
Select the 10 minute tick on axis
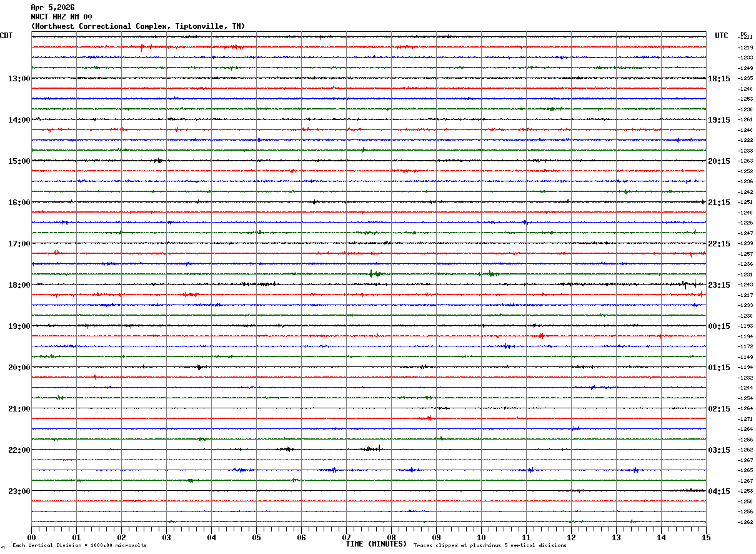(481, 537)
